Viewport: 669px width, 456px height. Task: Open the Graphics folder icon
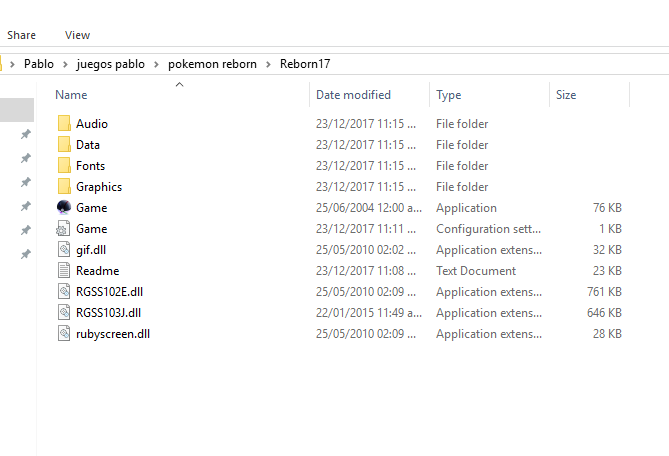(64, 187)
